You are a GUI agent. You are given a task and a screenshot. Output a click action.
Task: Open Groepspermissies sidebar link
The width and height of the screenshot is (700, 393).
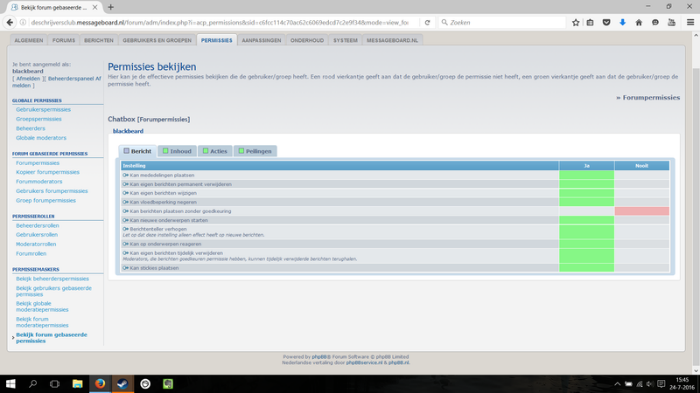(x=39, y=119)
